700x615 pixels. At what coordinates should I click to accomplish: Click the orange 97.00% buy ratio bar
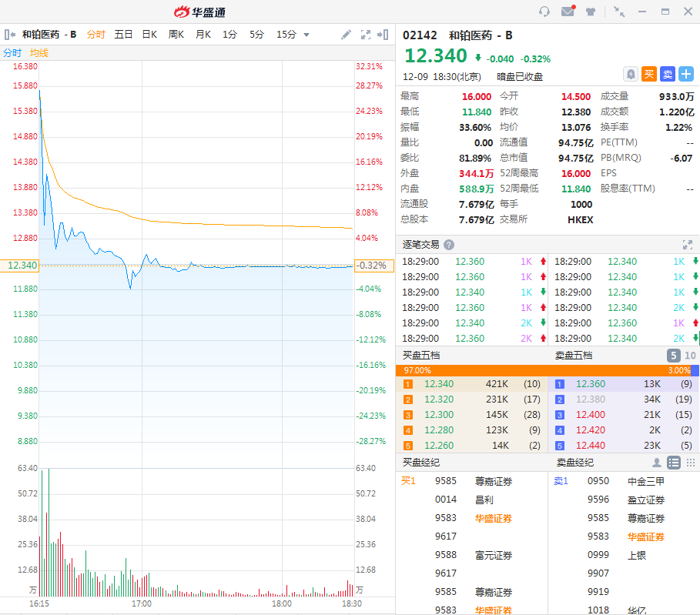tap(543, 370)
